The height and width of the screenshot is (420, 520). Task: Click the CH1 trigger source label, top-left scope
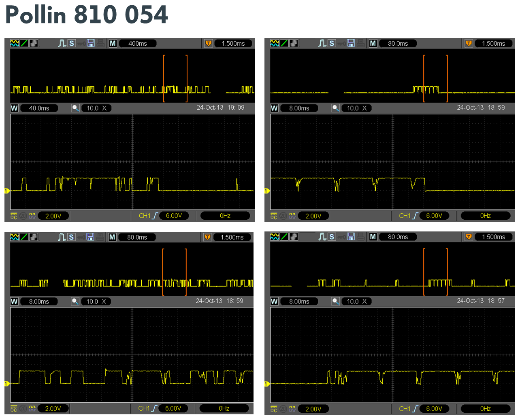click(145, 216)
